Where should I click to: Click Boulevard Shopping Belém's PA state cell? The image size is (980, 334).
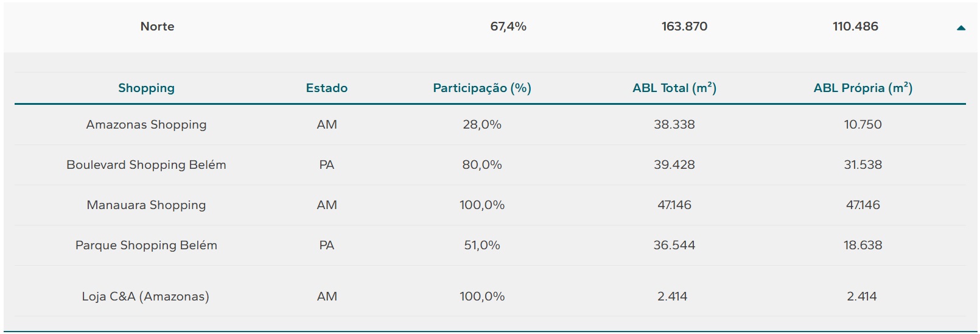point(327,165)
